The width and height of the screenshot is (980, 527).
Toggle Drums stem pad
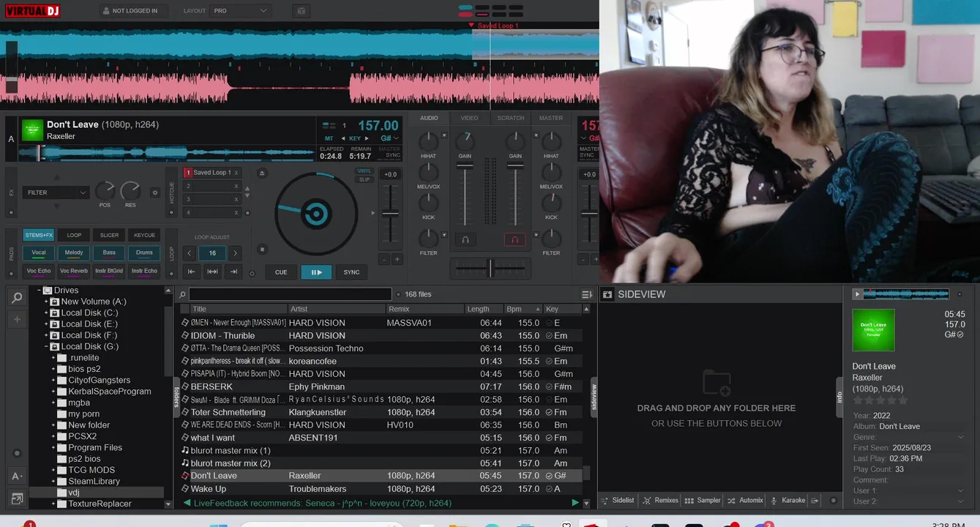(144, 253)
